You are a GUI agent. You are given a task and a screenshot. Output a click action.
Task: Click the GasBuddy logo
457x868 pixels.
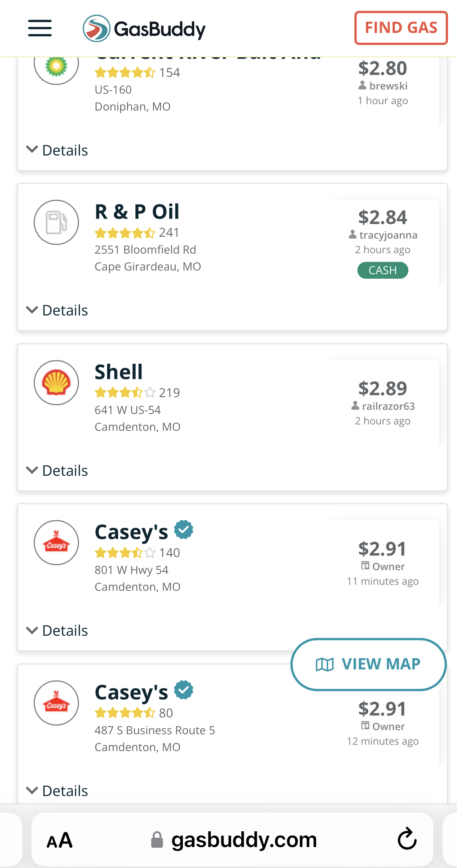(144, 28)
